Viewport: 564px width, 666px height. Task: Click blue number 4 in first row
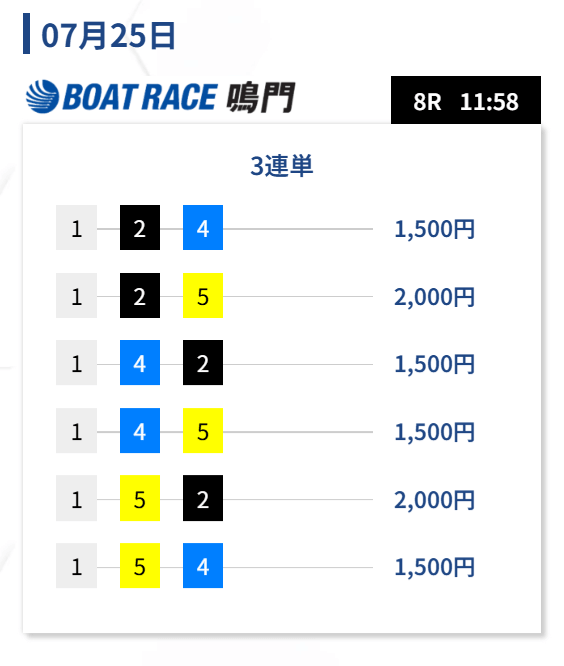click(203, 228)
